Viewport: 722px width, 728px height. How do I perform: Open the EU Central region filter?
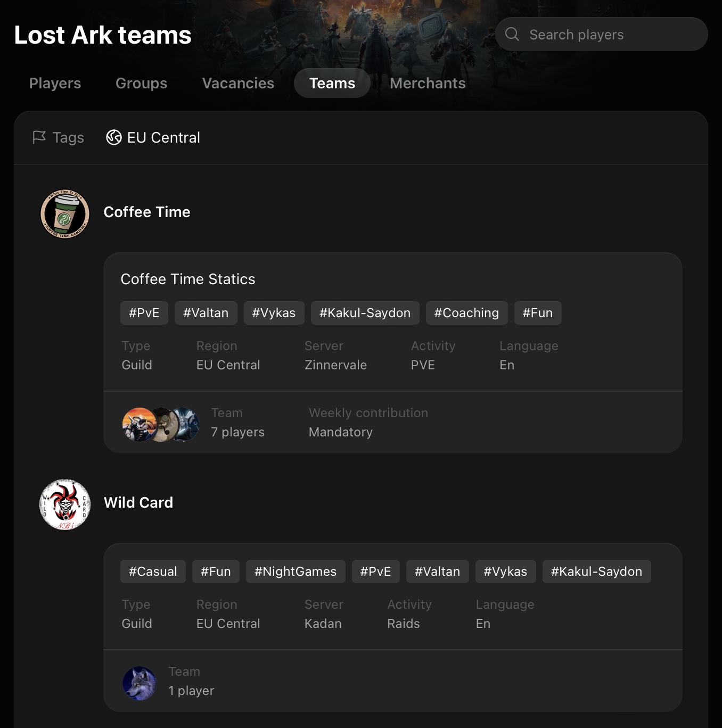pyautogui.click(x=153, y=137)
